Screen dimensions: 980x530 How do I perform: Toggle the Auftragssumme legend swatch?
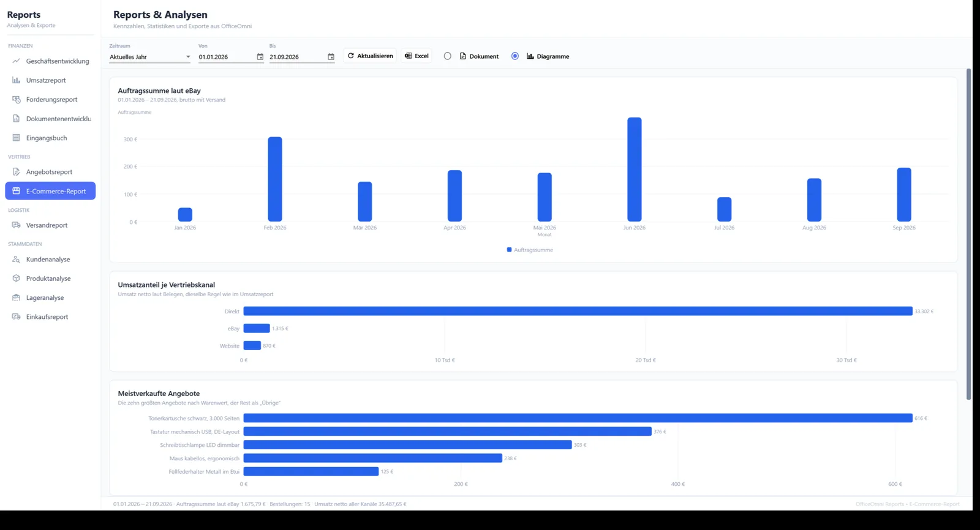click(x=510, y=250)
